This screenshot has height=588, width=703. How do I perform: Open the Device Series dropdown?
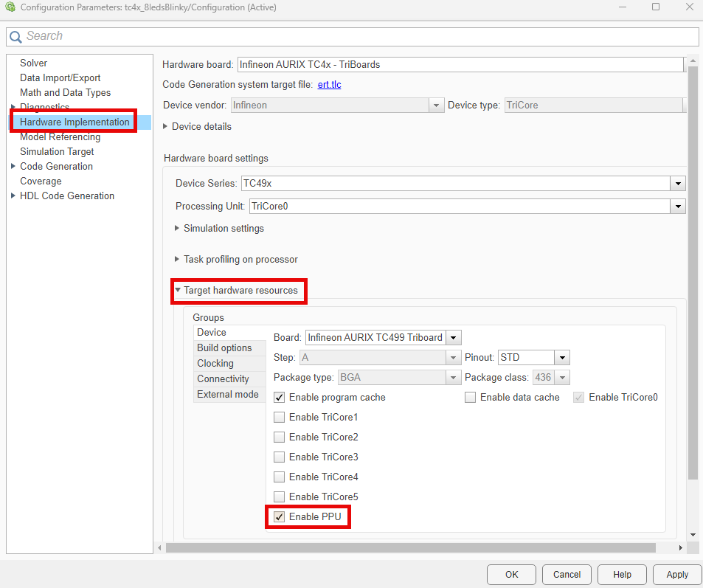pos(677,183)
